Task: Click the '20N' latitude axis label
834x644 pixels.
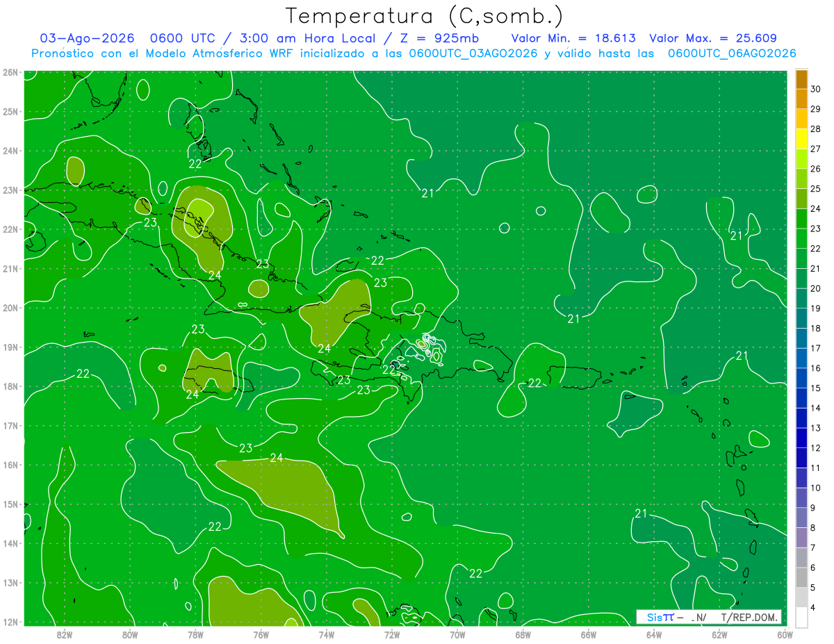Action: click(10, 308)
